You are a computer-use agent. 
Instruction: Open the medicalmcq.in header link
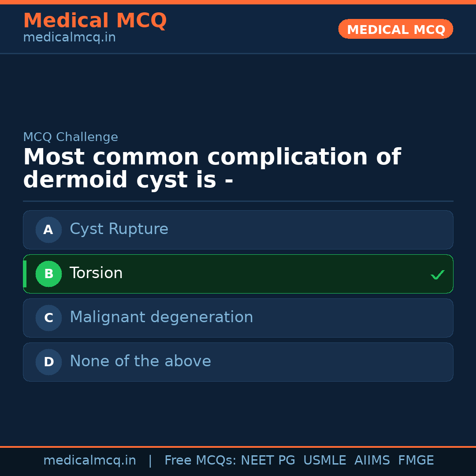click(69, 37)
